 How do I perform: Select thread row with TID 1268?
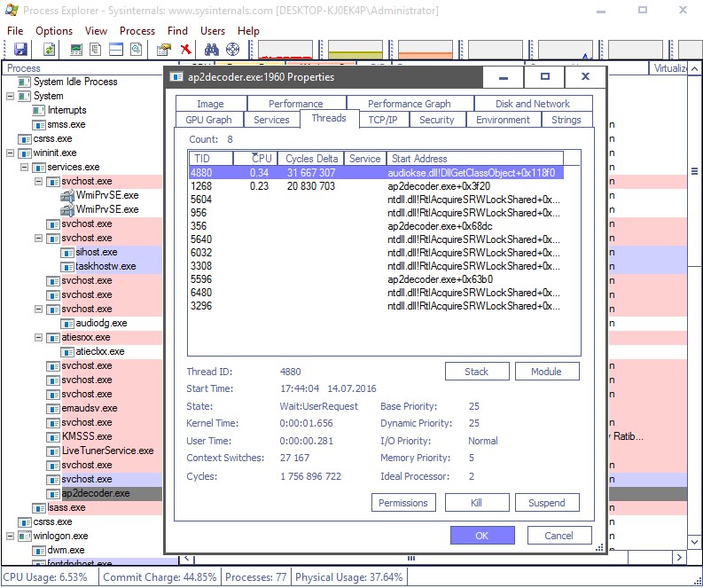[376, 186]
